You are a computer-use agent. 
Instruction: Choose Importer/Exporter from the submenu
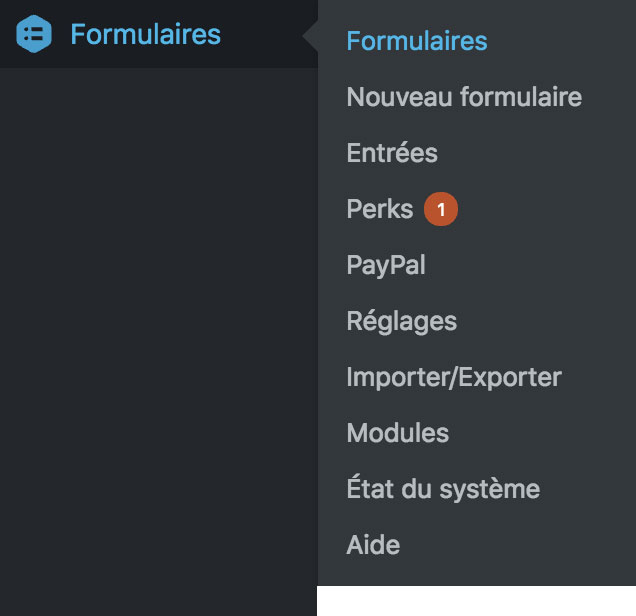[x=453, y=377]
